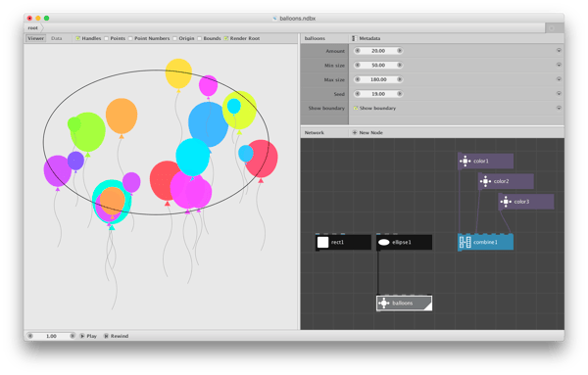The width and height of the screenshot is (588, 375).
Task: Switch to the Data tab
Action: click(x=57, y=38)
